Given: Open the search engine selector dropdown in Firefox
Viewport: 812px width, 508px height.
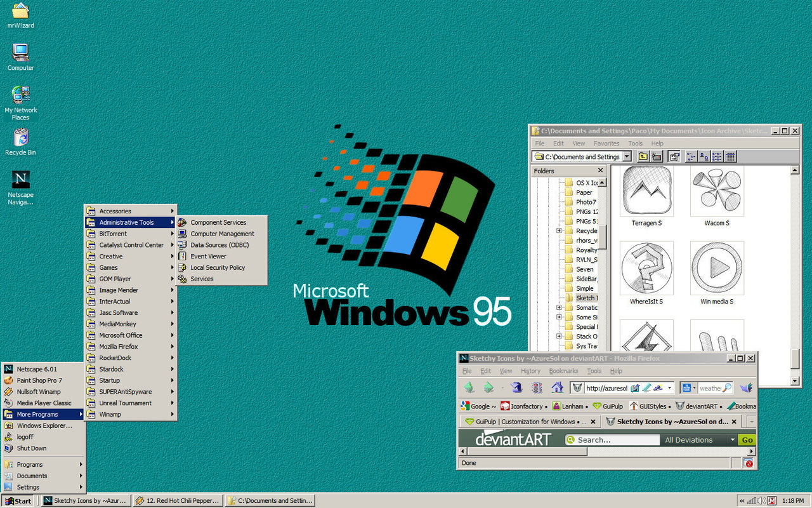Looking at the screenshot, I should (x=689, y=387).
